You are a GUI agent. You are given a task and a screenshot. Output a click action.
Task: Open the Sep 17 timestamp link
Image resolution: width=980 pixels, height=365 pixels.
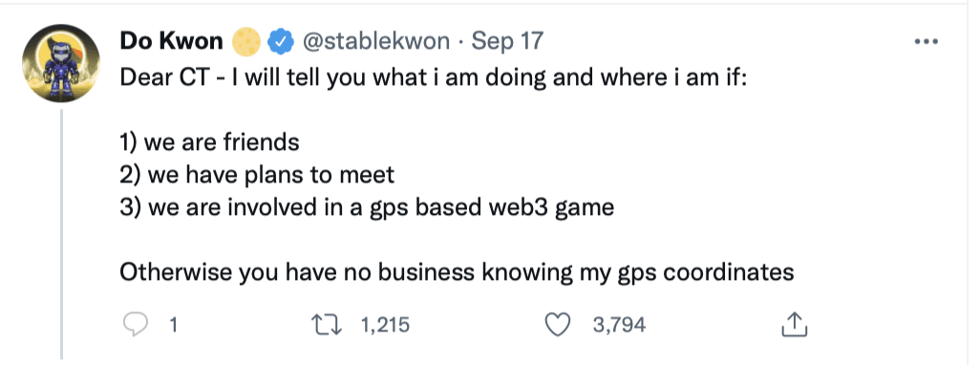coord(507,42)
